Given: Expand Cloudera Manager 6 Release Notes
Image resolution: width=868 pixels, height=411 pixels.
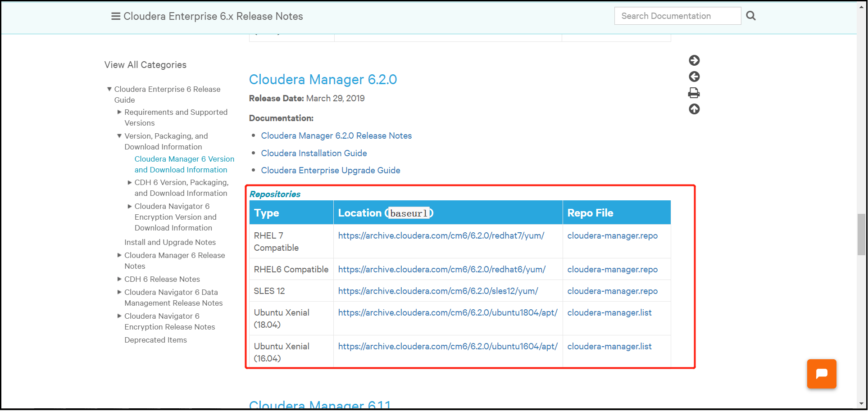Looking at the screenshot, I should coord(119,255).
